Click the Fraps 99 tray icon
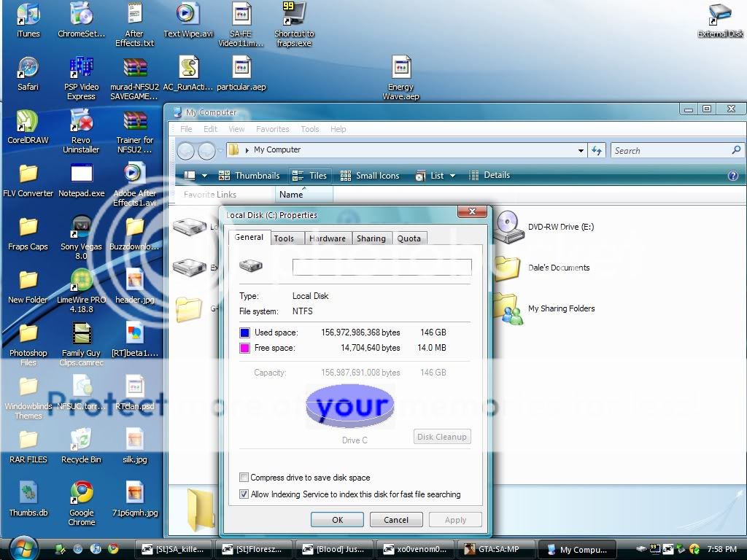This screenshot has width=747, height=560. point(654,548)
